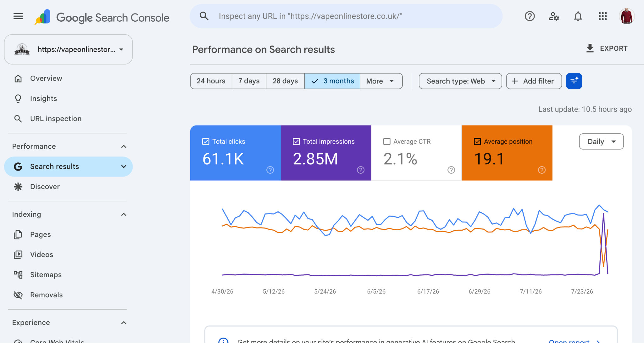Click the Videos play icon

coord(18,255)
